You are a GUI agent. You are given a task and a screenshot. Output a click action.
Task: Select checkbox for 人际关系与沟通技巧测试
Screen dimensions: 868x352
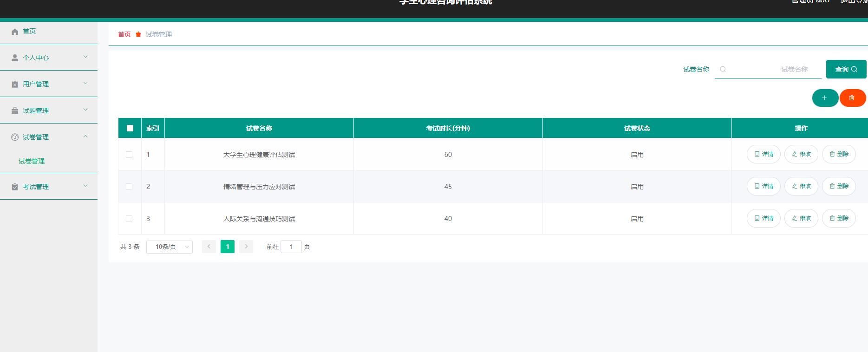[129, 219]
